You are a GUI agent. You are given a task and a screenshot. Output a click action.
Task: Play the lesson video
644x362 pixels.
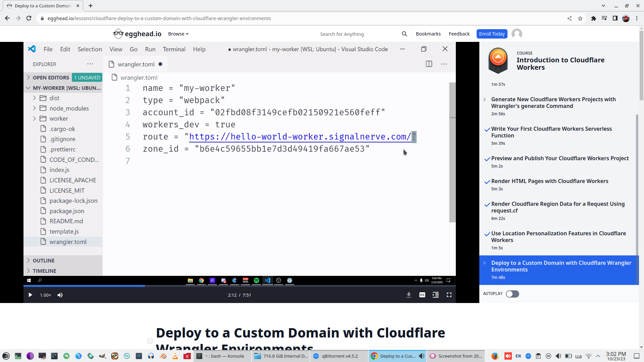[x=30, y=295]
